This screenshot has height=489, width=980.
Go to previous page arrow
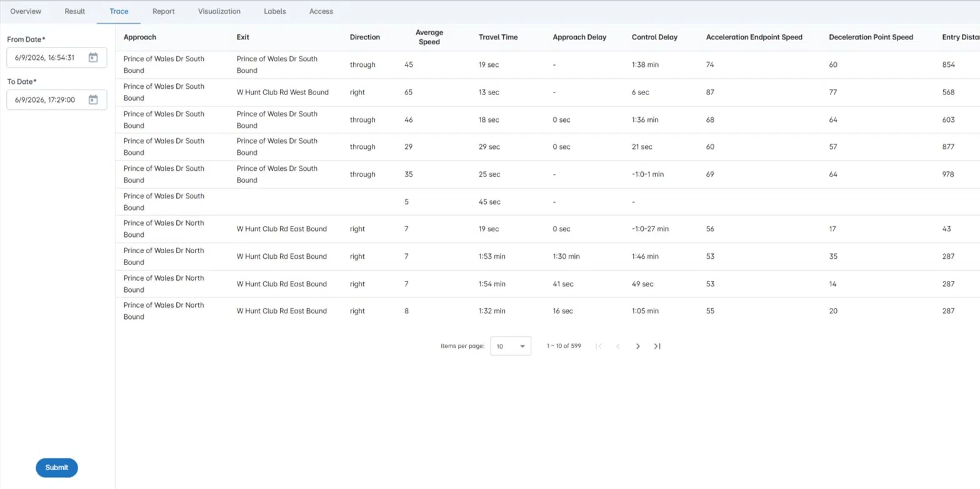[618, 346]
